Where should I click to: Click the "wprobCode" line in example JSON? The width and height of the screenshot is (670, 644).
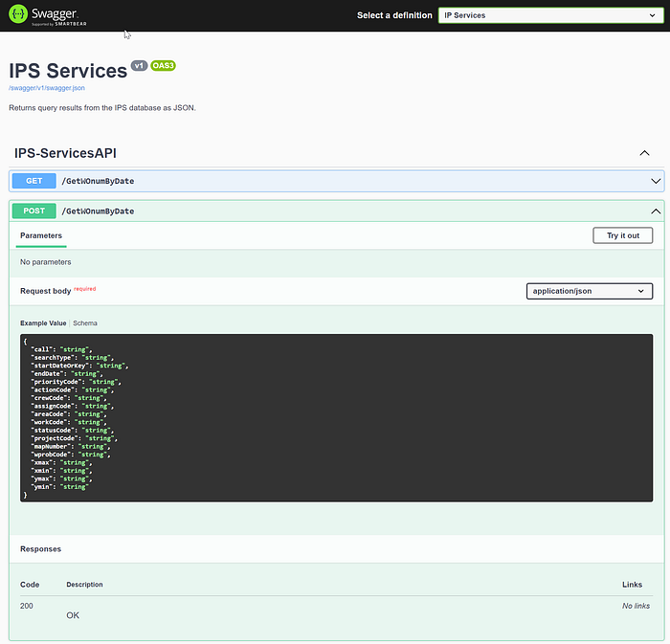coord(71,455)
